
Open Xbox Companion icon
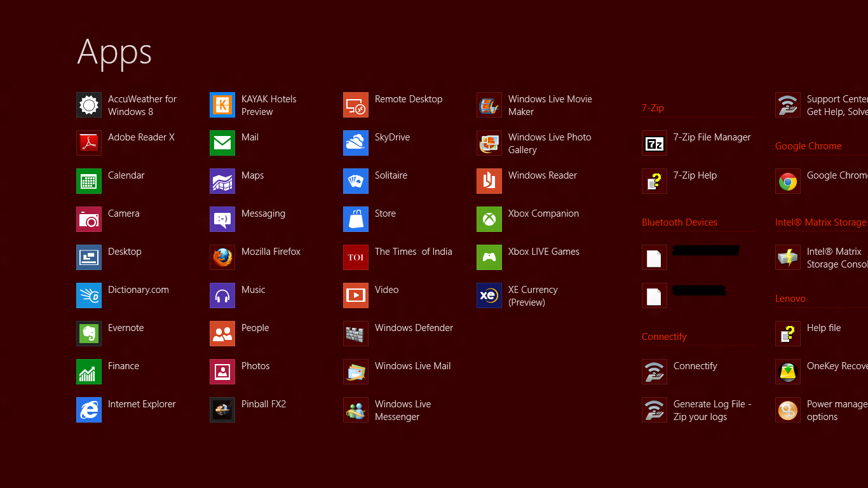[x=489, y=219]
